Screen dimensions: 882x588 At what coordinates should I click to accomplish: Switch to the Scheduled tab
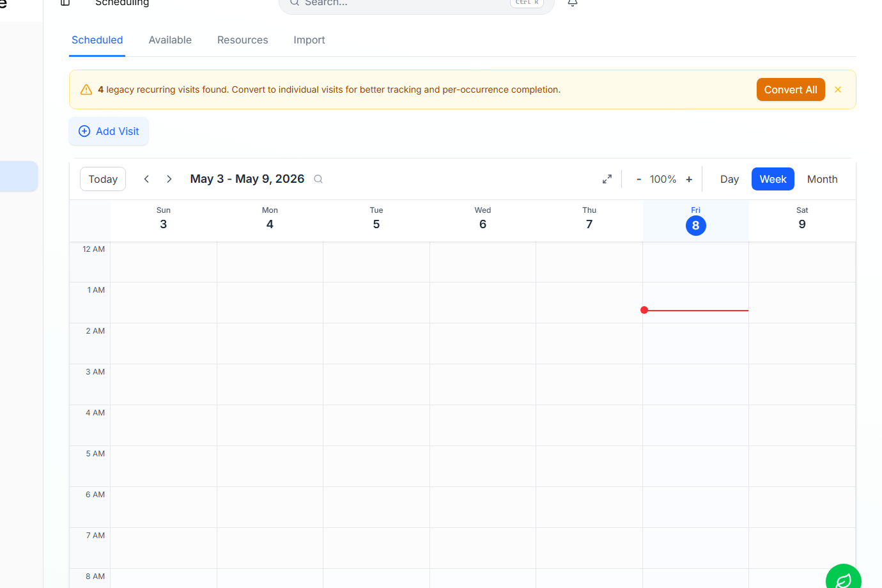[x=97, y=40]
